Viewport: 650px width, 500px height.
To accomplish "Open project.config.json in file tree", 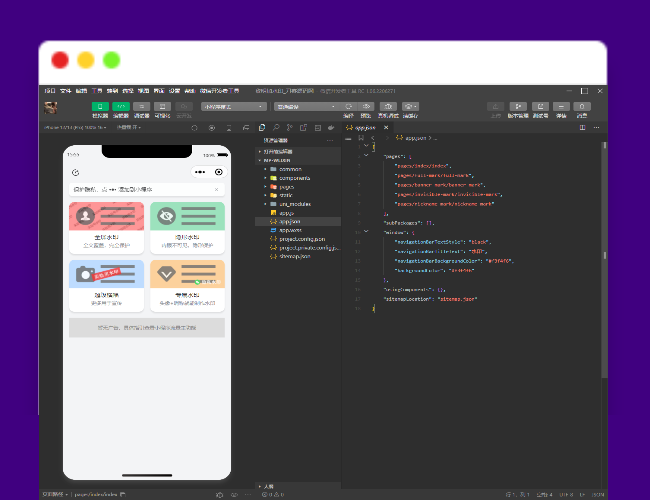I will click(298, 239).
